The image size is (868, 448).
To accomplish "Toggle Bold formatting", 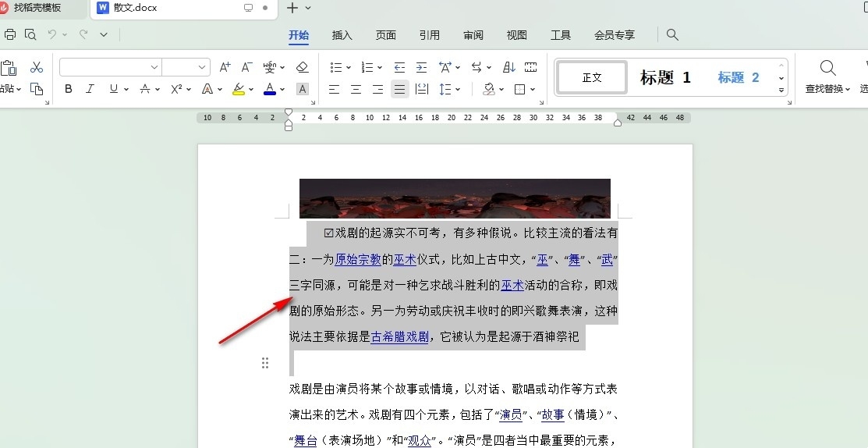I will tap(69, 89).
